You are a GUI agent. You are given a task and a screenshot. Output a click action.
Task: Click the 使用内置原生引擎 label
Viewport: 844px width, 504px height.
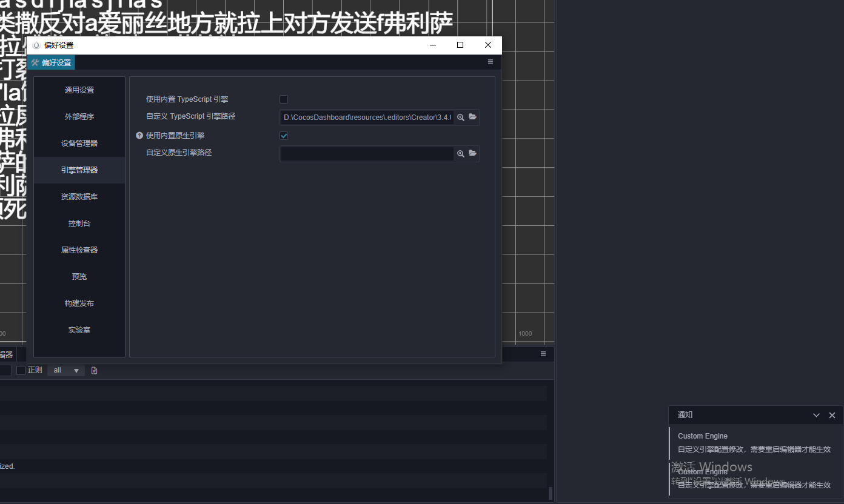point(175,136)
